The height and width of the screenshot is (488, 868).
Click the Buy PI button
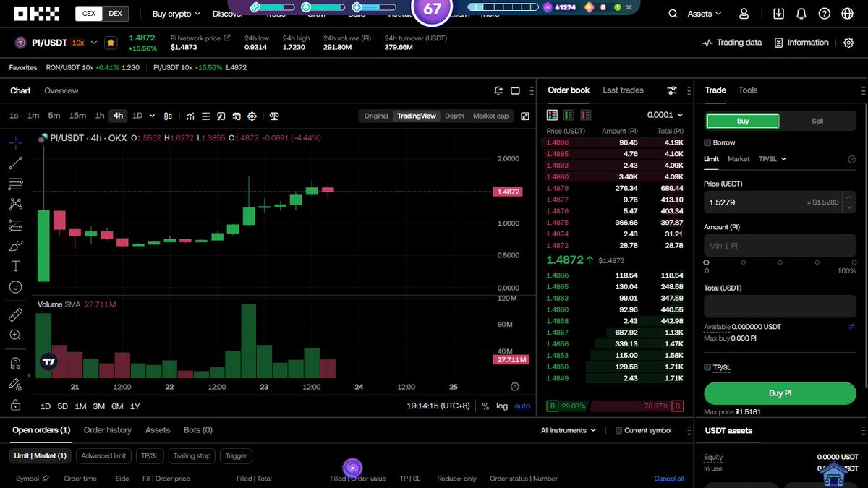click(x=780, y=393)
